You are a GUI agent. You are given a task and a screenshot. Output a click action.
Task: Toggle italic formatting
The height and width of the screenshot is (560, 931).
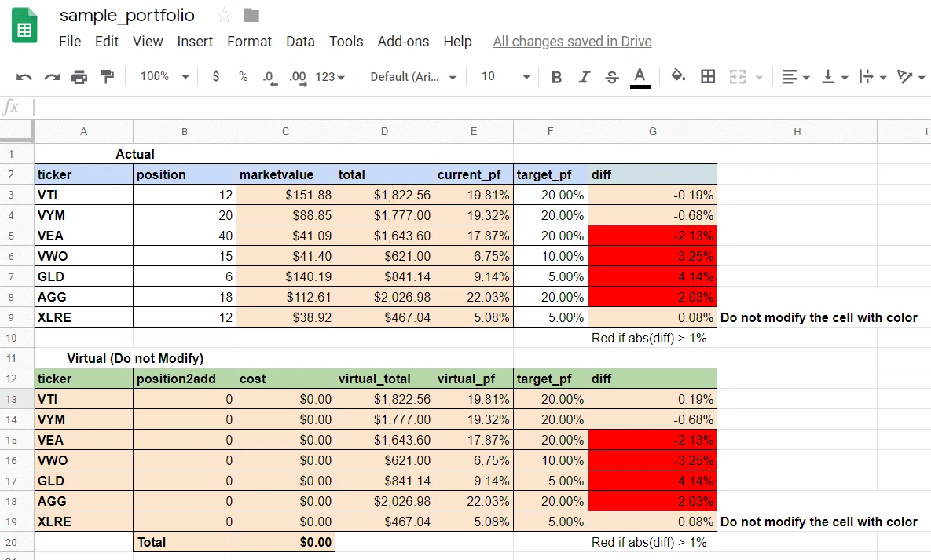coord(585,77)
